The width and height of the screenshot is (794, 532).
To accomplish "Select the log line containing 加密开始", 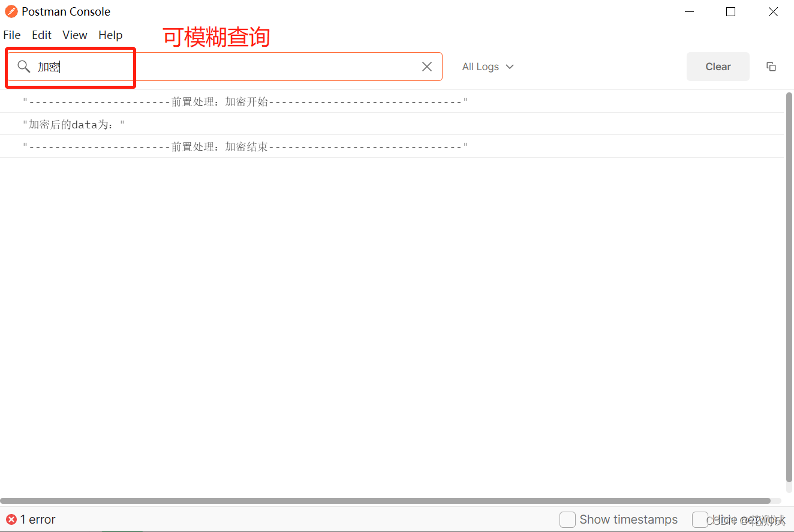I will [392, 101].
